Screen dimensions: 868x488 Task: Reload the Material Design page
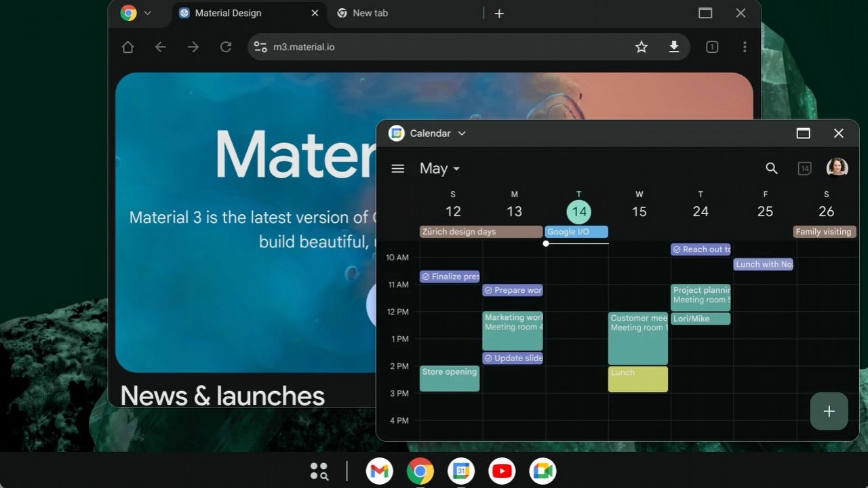click(226, 47)
